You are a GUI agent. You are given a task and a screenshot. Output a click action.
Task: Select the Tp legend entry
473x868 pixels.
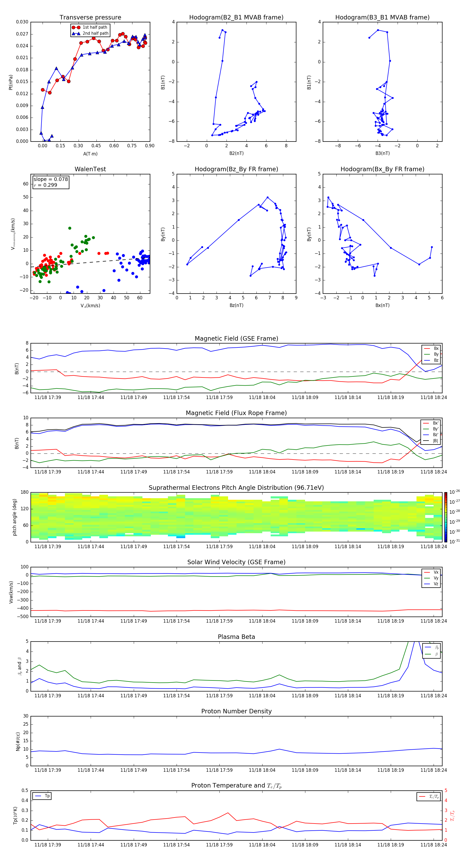point(42,796)
